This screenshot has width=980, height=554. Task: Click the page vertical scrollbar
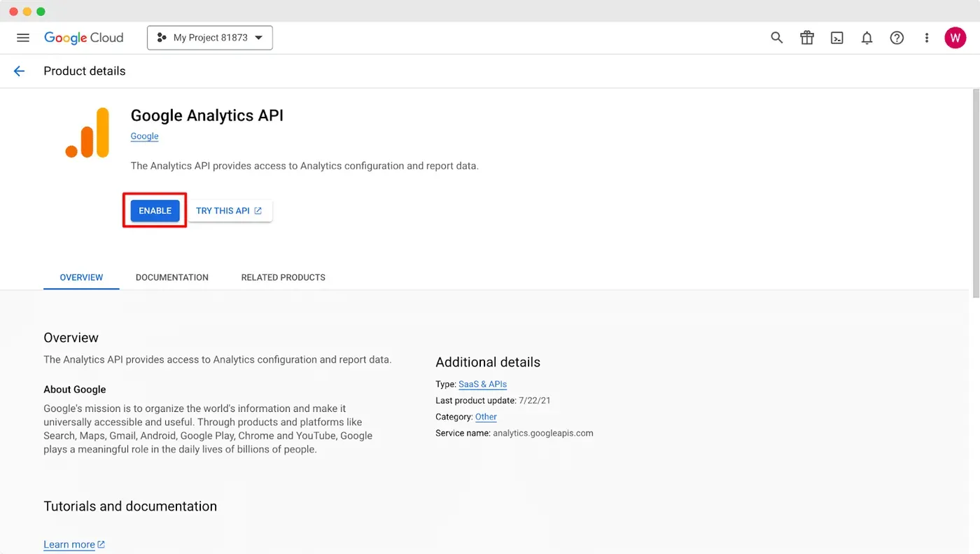coord(976,192)
